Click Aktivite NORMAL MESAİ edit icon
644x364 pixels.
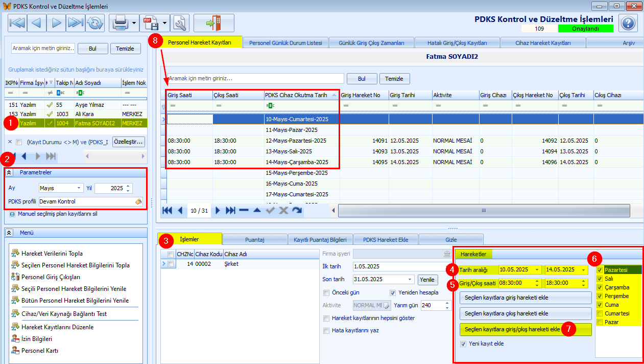pyautogui.click(x=387, y=305)
